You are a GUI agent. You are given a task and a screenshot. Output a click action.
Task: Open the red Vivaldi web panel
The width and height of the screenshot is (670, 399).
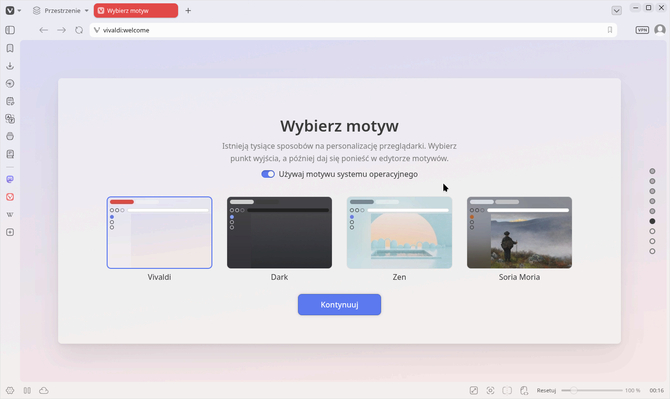coord(10,197)
